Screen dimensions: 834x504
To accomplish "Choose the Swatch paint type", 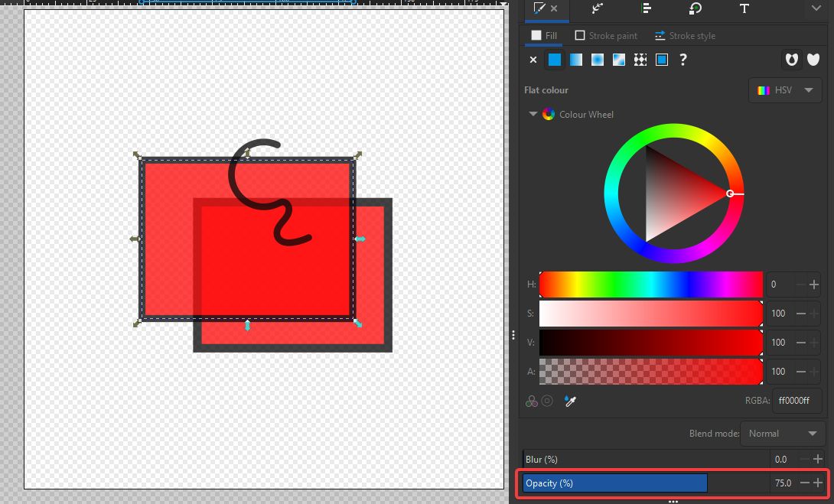I will coord(662,60).
